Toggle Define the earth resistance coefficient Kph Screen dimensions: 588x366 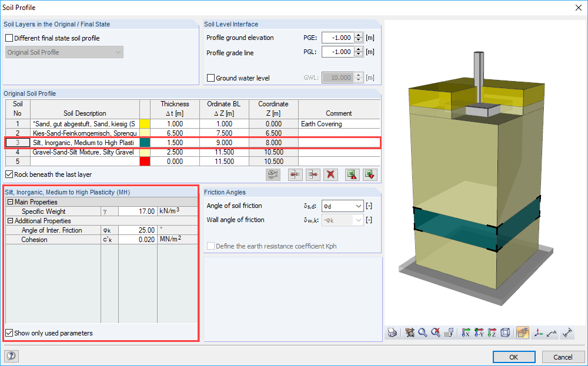(211, 246)
